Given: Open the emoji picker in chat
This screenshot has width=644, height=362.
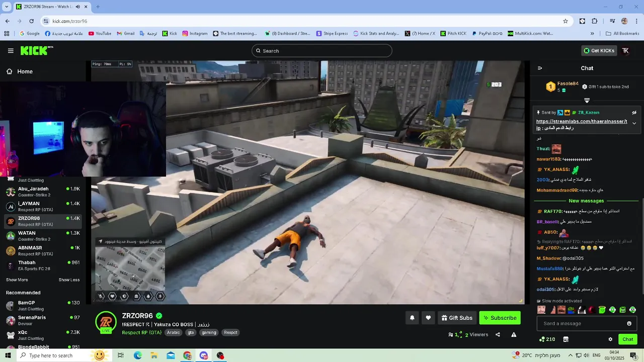Looking at the screenshot, I should click(x=629, y=324).
